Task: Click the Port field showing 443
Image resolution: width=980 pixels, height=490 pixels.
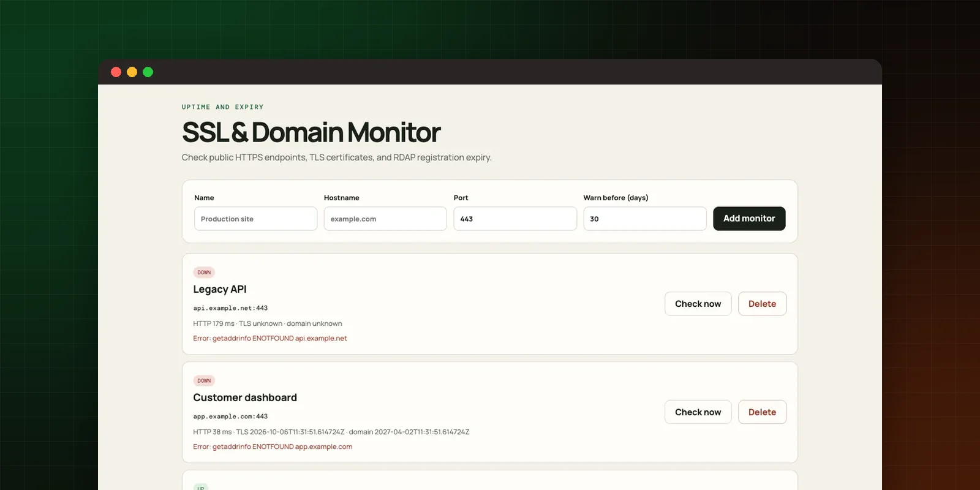Action: (x=515, y=219)
